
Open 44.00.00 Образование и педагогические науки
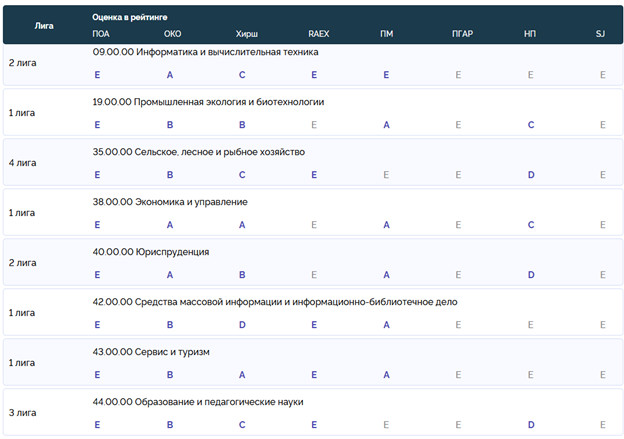197,402
